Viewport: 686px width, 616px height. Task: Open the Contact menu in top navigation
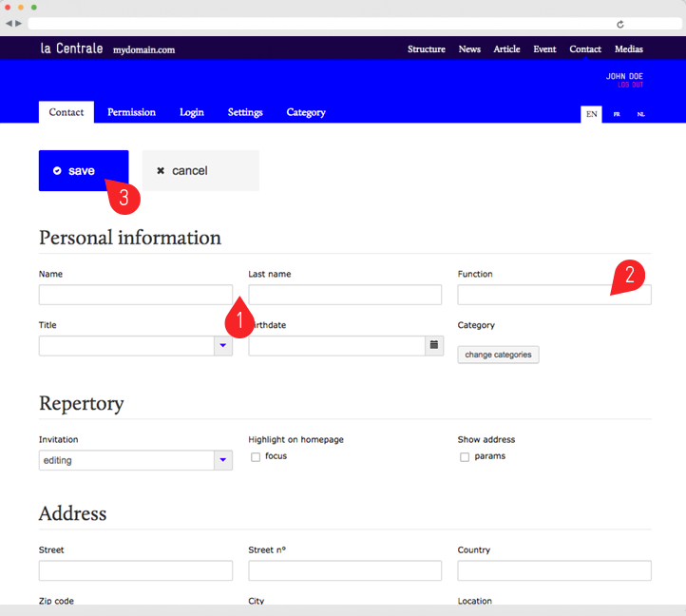pos(585,49)
